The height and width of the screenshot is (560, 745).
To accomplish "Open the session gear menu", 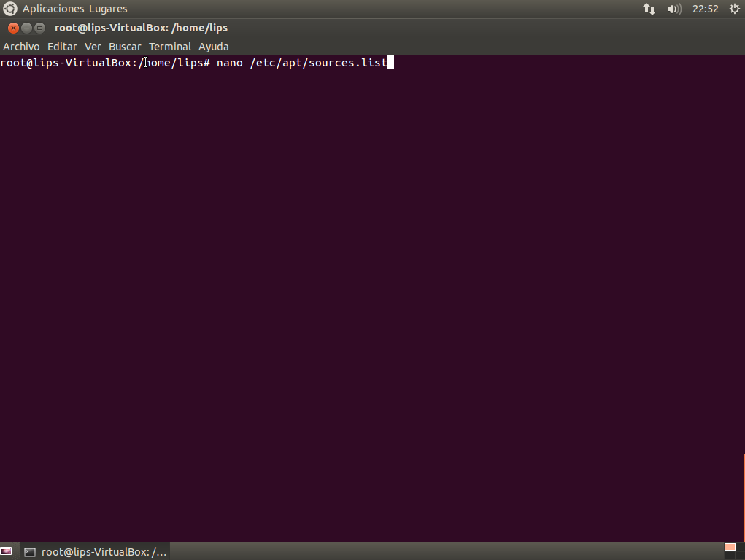I will point(734,9).
